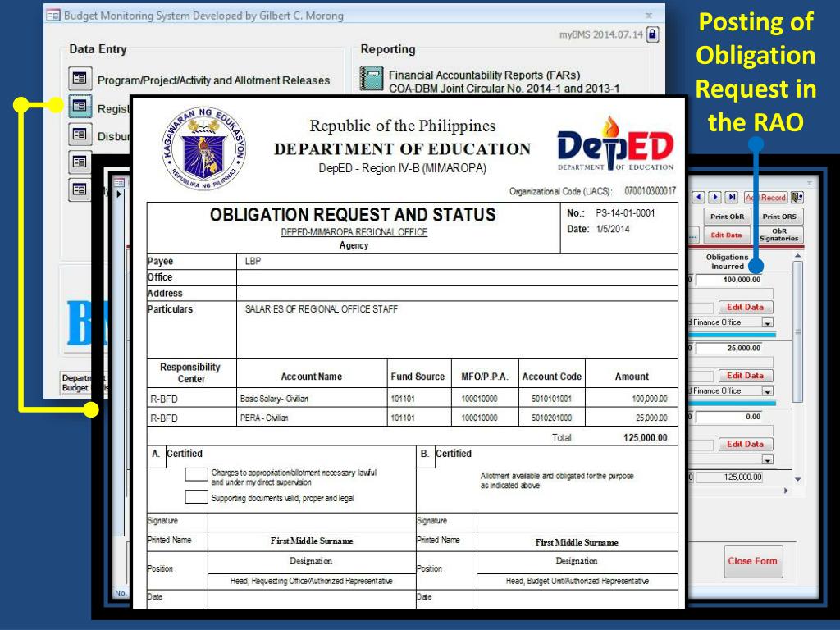Click 'Basic Salary- Civilian' account name

pyautogui.click(x=274, y=399)
